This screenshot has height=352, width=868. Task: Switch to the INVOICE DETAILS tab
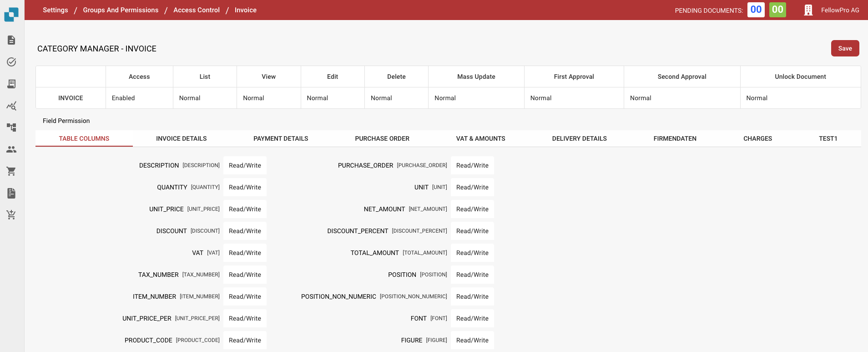181,138
